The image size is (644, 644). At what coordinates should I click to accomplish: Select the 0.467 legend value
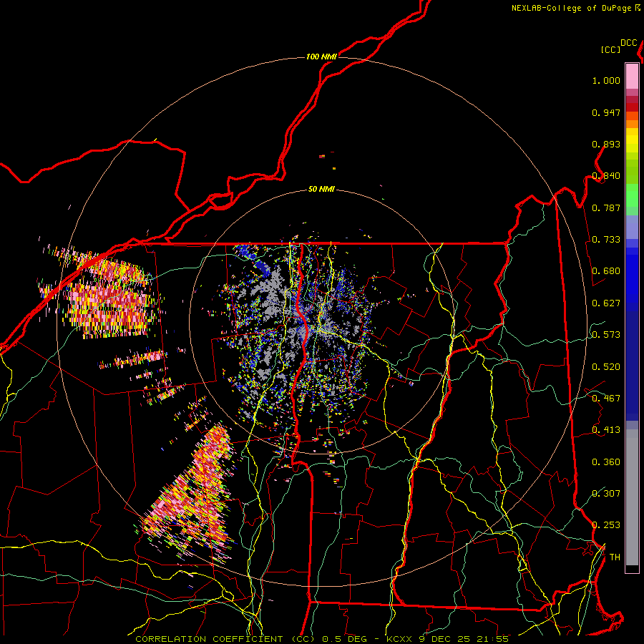[x=606, y=399]
